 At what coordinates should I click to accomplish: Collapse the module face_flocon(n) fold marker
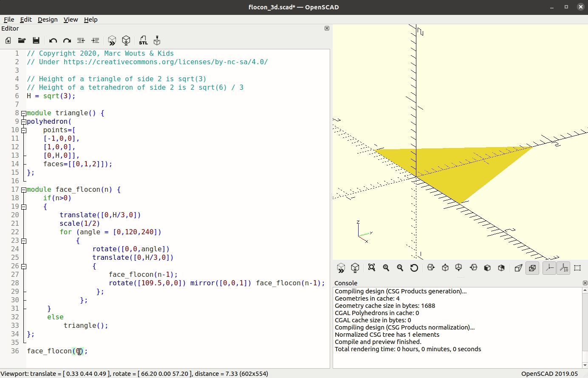point(24,190)
